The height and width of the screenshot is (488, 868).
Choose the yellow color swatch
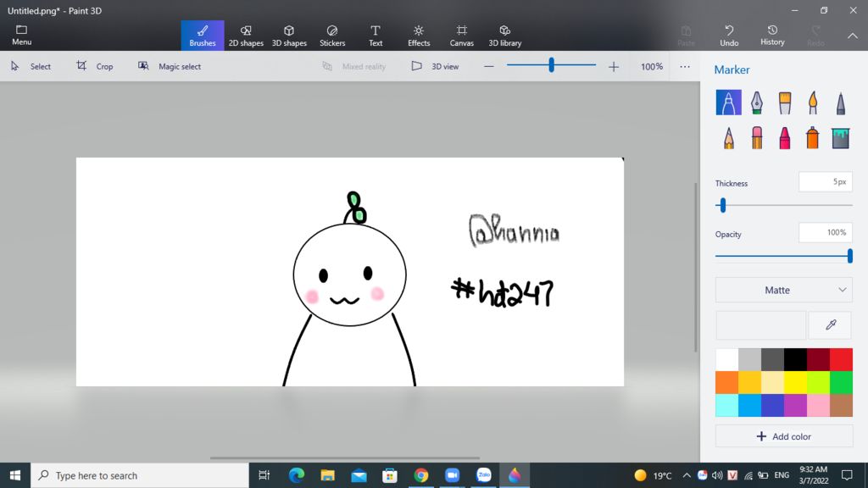point(795,382)
